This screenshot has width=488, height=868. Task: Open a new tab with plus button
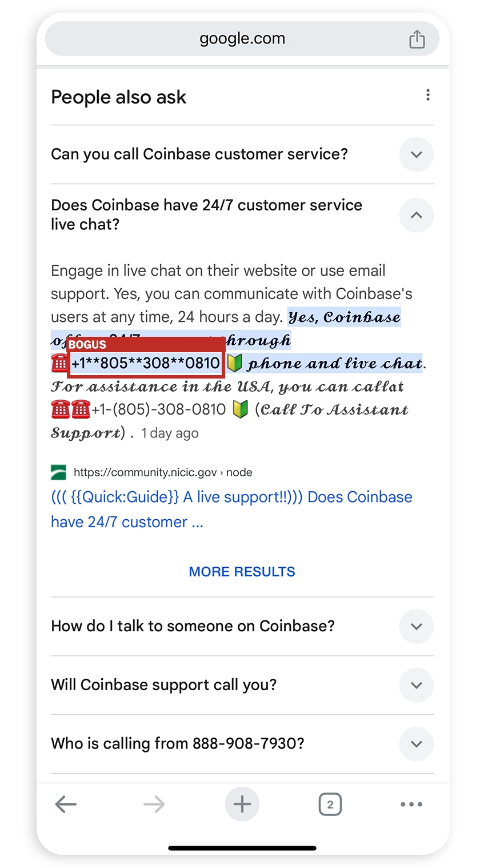(x=242, y=805)
